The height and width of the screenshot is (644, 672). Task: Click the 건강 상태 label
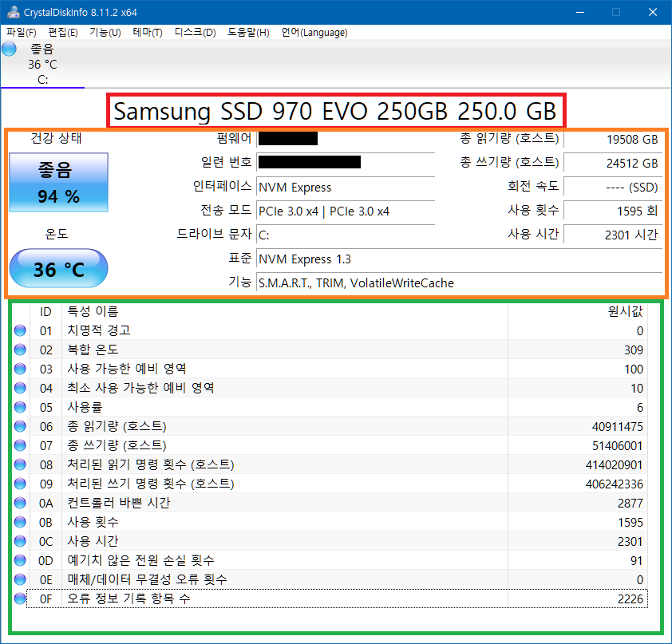tap(57, 138)
